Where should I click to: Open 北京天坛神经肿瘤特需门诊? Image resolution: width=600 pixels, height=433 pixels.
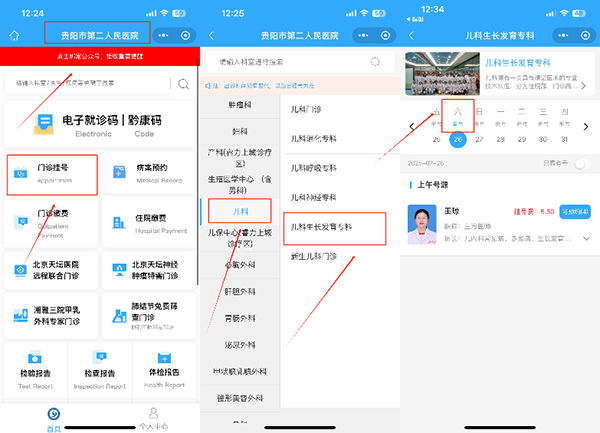(149, 270)
